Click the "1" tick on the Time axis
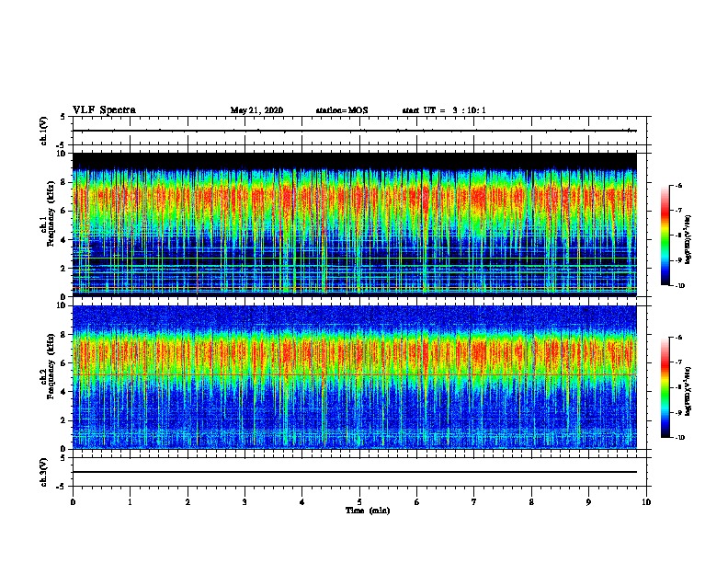 (x=130, y=502)
